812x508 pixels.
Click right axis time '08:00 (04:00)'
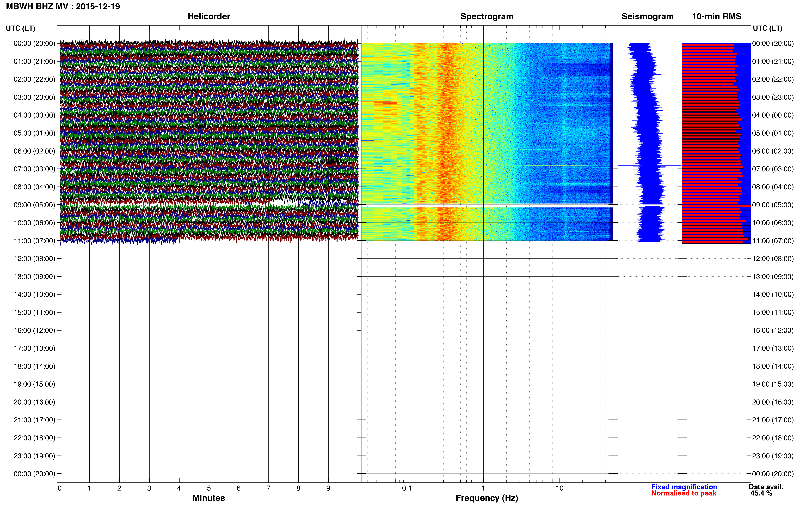pos(773,187)
